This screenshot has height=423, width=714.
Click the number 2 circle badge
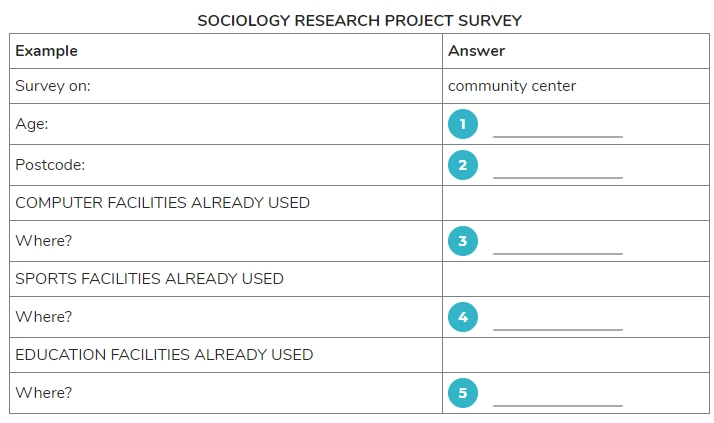(x=463, y=165)
